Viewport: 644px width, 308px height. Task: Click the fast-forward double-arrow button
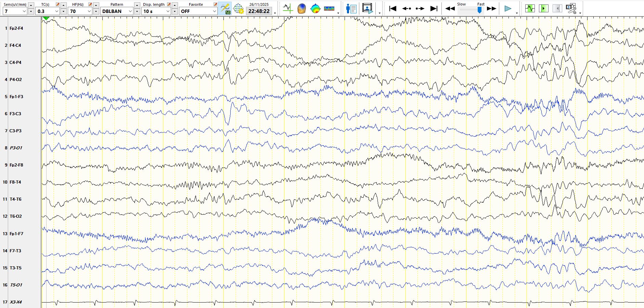tap(491, 8)
